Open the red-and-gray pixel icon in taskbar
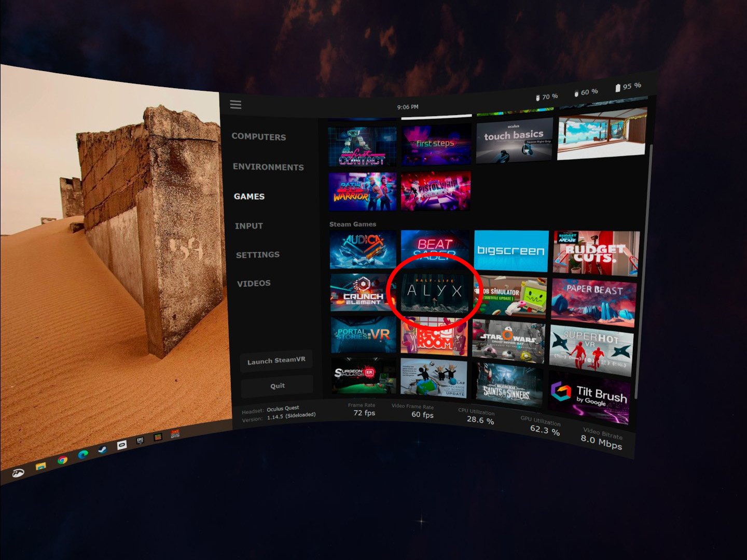This screenshot has height=560, width=747. (x=175, y=433)
